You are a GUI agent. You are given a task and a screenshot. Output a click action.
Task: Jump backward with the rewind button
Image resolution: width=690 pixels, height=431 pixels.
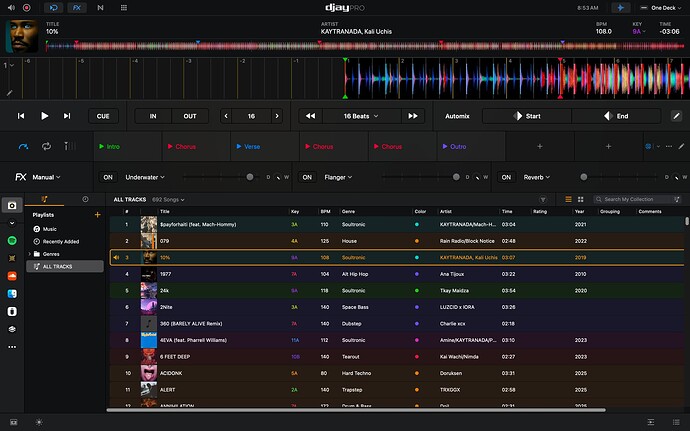[310, 116]
